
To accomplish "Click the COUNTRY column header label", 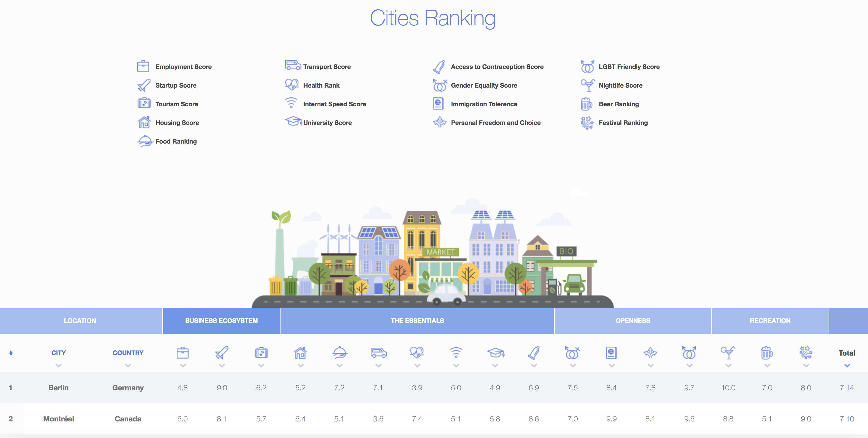I will coord(128,353).
